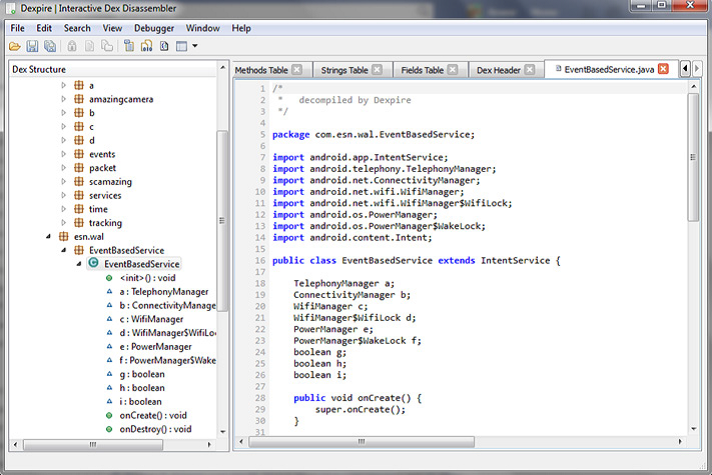Switch to the Methods Table tab

pos(262,70)
